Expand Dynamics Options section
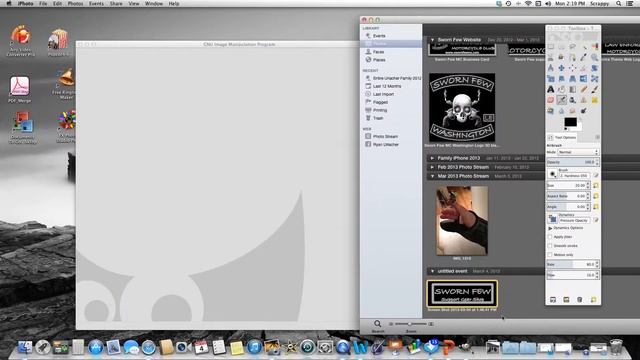The height and width of the screenshot is (360, 640). coord(550,228)
